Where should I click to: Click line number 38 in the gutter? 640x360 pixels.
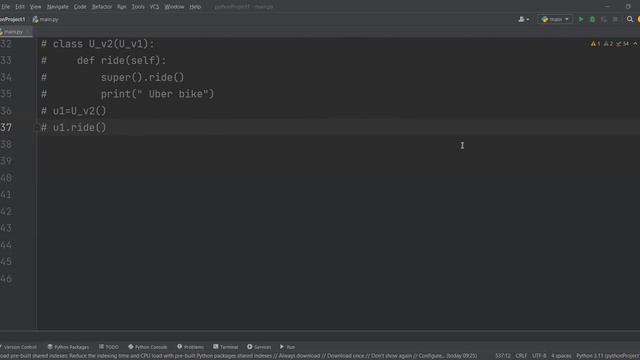click(x=6, y=144)
